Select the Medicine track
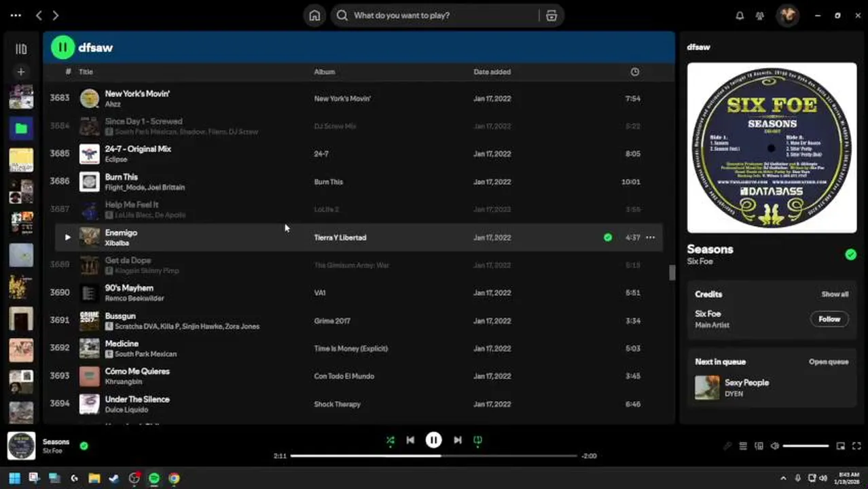Viewport: 868px width, 489px height. [x=359, y=348]
